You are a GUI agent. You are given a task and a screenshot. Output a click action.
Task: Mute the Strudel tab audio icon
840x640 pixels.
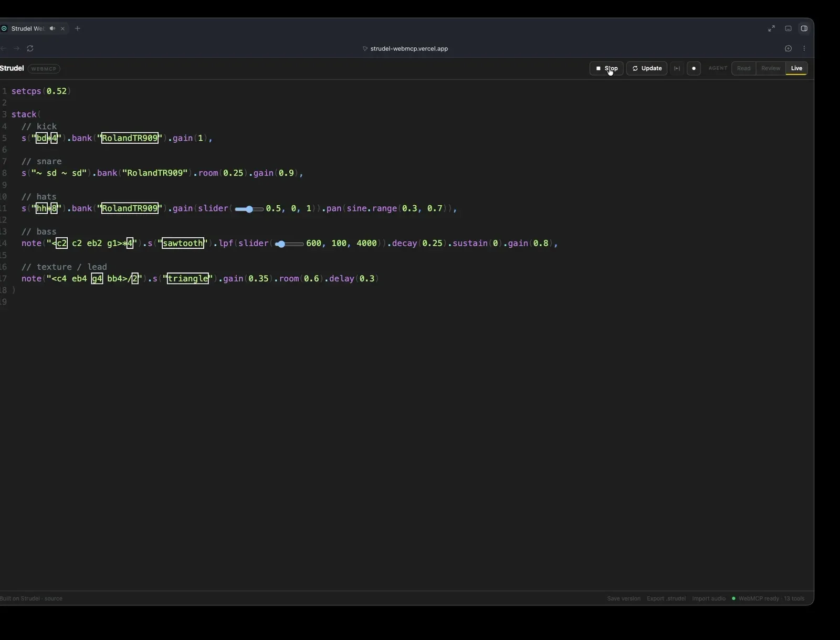point(52,28)
